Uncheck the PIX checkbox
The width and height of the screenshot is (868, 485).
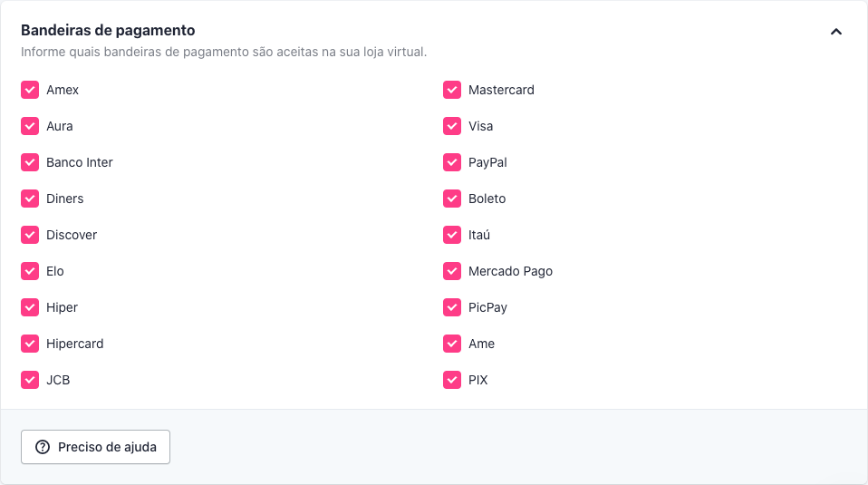[452, 380]
